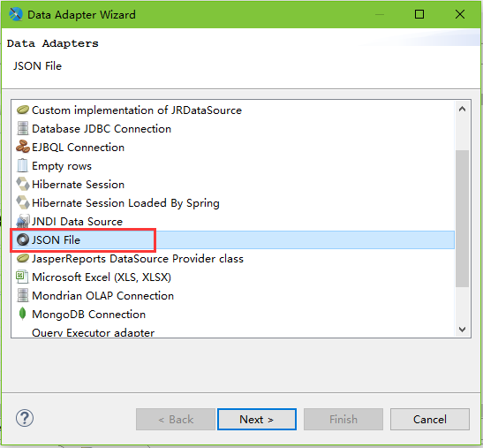Click the Microsoft Excel spreadsheet icon
Screen dimensions: 483x448
tap(22, 277)
